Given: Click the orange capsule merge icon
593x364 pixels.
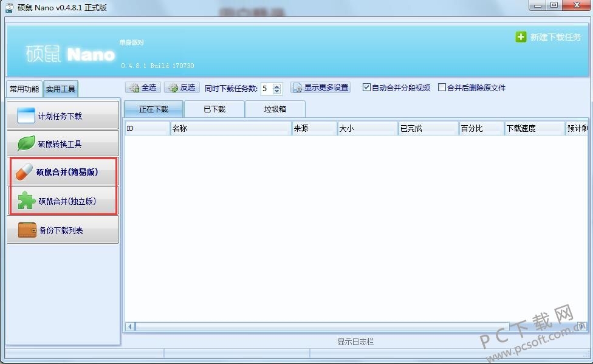Looking at the screenshot, I should (24, 172).
